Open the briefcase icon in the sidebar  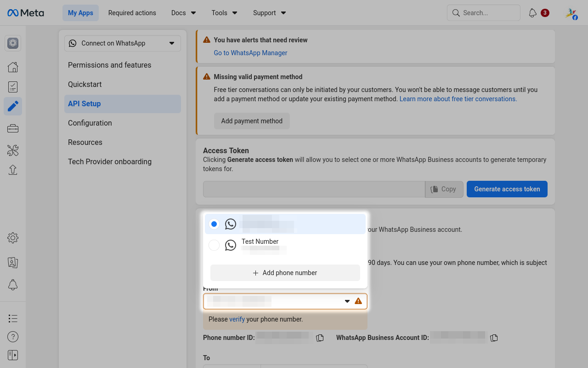13,129
